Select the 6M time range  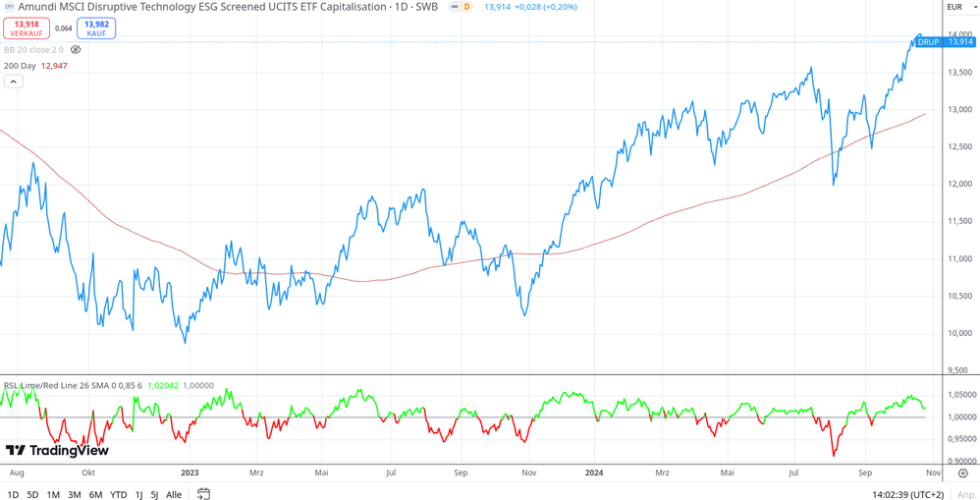coord(95,494)
